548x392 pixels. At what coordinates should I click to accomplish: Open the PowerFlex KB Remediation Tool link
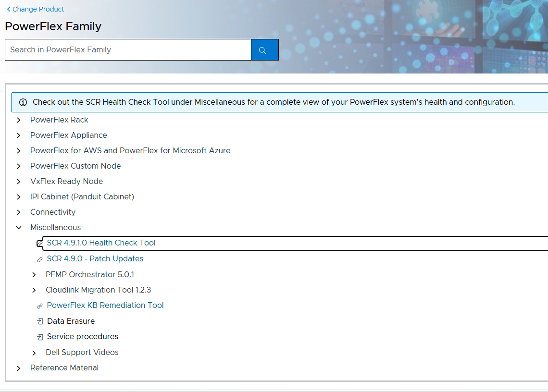click(105, 306)
